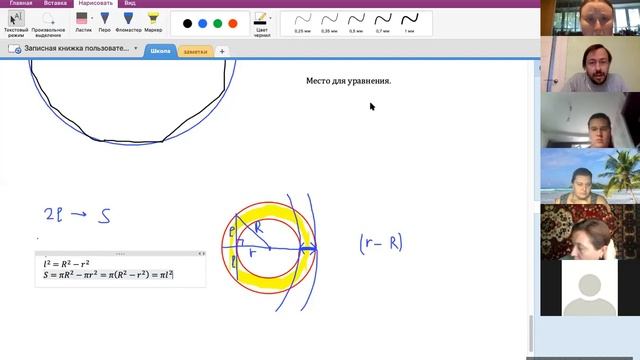Click the vertical page scrollbar
Image resolution: width=640 pixels, height=360 pixels.
coord(531,334)
